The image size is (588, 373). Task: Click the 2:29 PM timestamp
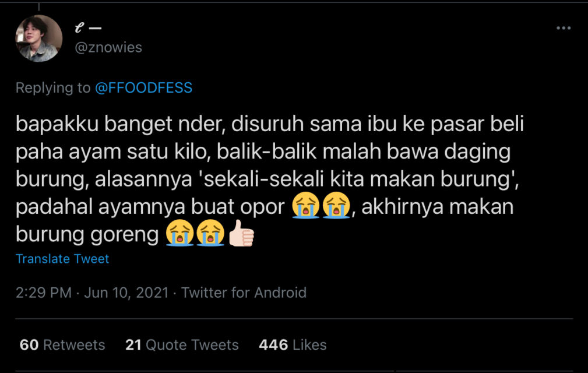point(43,293)
